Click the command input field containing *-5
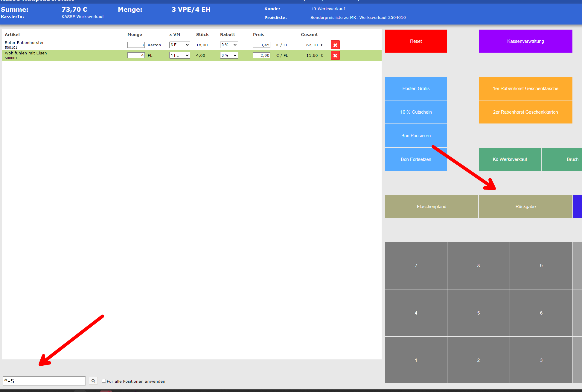 44,381
